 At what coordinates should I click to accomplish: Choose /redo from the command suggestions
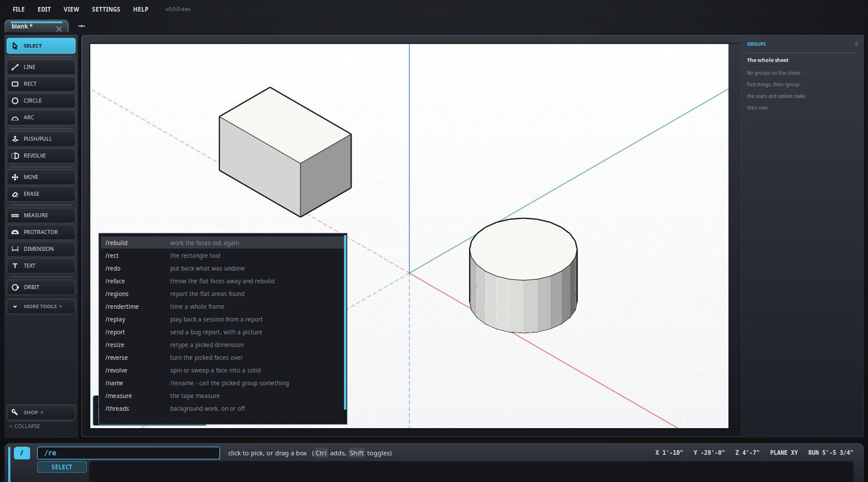tap(222, 268)
